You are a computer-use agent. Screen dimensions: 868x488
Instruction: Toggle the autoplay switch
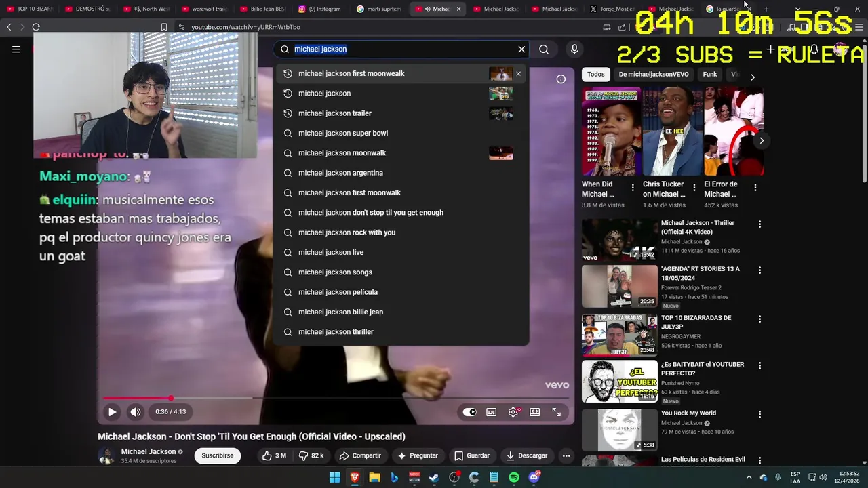[469, 411]
